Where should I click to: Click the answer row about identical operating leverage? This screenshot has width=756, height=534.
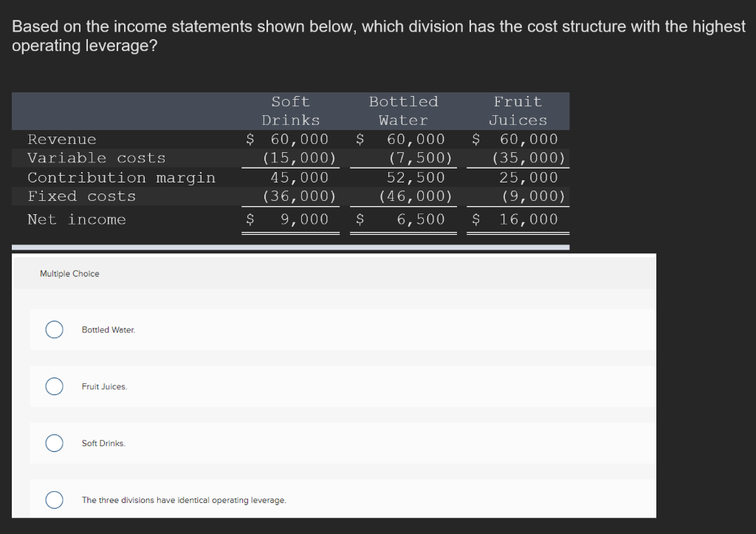(185, 500)
